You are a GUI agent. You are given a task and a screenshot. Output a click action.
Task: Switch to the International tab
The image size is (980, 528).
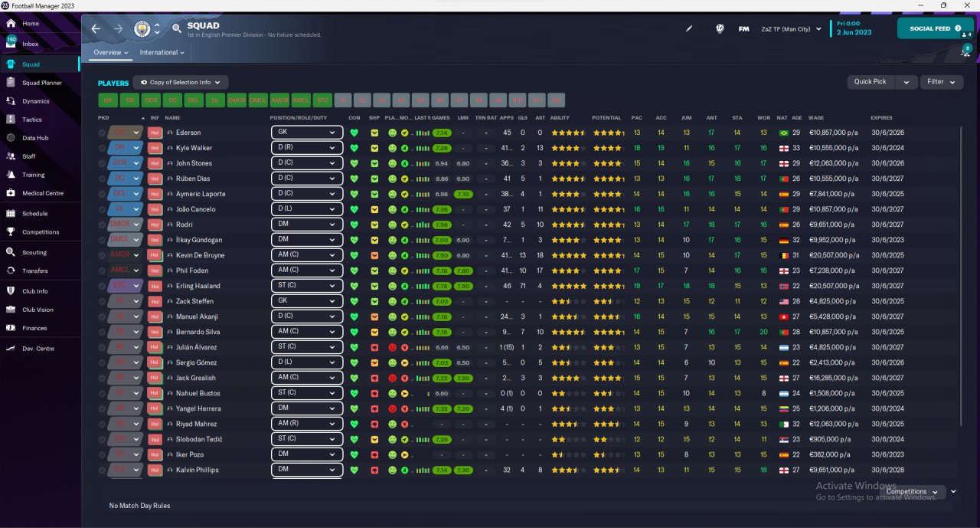pos(162,53)
